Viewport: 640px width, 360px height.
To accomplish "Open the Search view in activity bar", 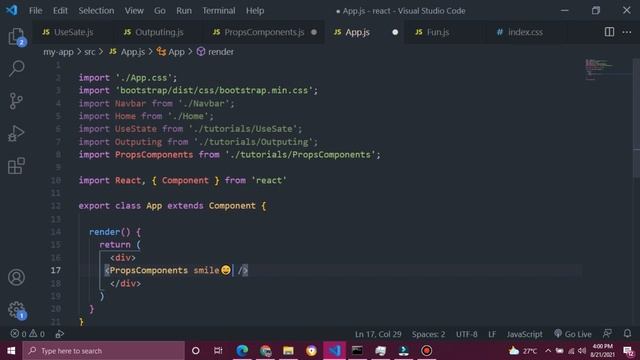I will (16, 68).
